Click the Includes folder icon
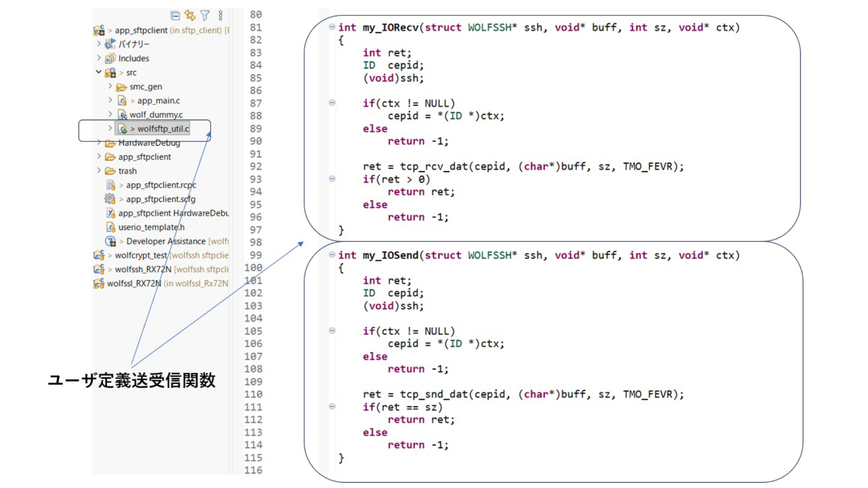This screenshot has width=868, height=488. pyautogui.click(x=110, y=58)
